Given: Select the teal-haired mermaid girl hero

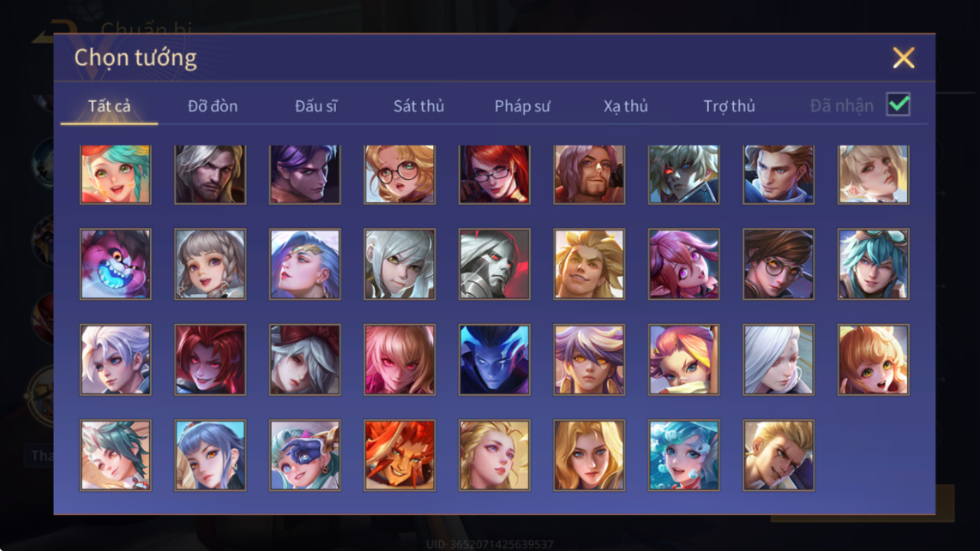Looking at the screenshot, I should point(683,455).
